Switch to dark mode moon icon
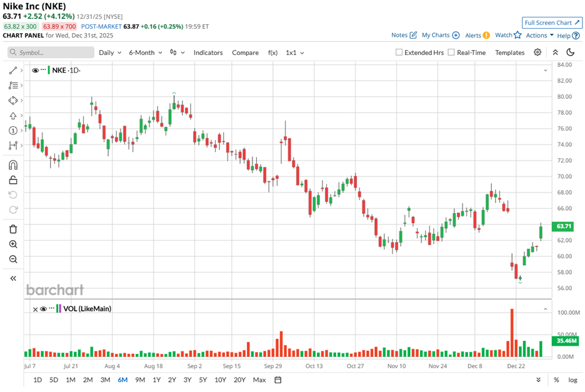Screen dimensions: 585x392 click(x=571, y=53)
